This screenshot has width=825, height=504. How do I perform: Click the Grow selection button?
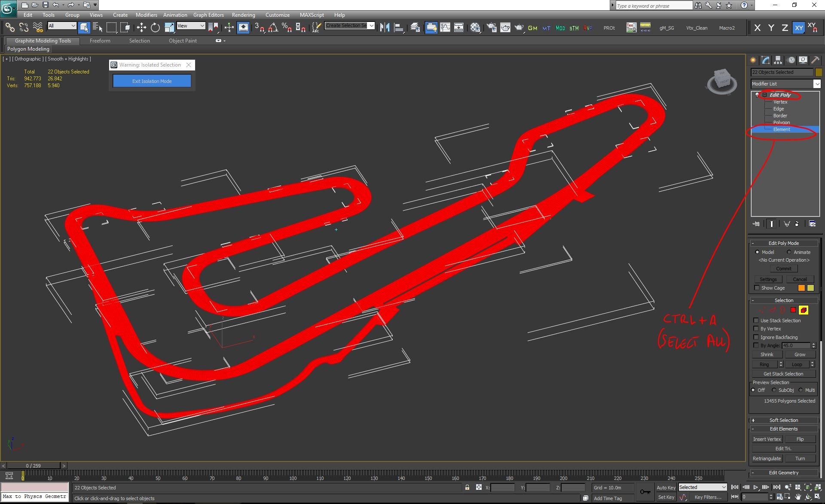pos(800,354)
